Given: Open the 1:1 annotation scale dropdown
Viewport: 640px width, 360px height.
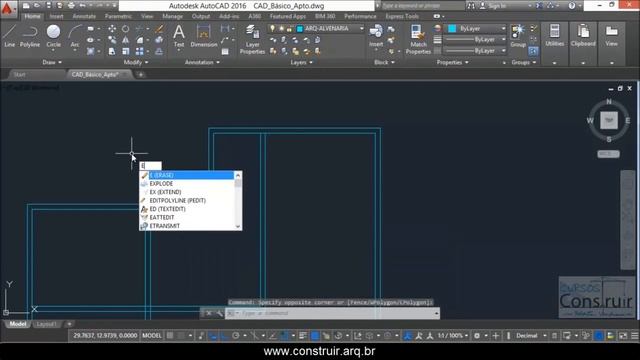Looking at the screenshot, I should [x=453, y=336].
